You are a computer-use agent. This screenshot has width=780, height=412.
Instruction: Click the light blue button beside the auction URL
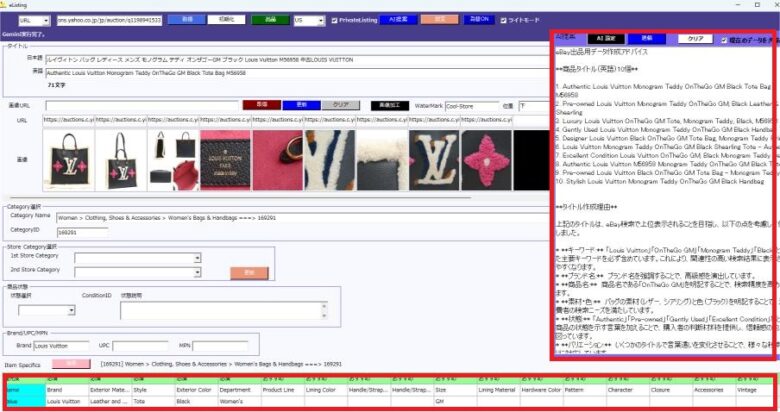click(x=187, y=19)
